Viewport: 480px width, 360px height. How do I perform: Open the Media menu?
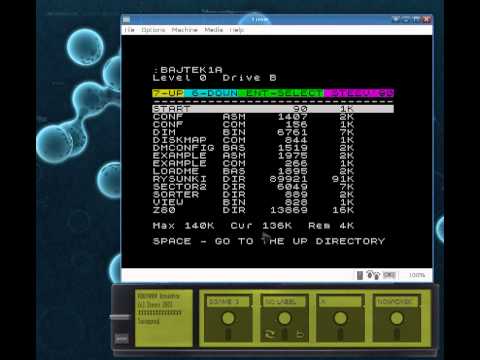(214, 30)
